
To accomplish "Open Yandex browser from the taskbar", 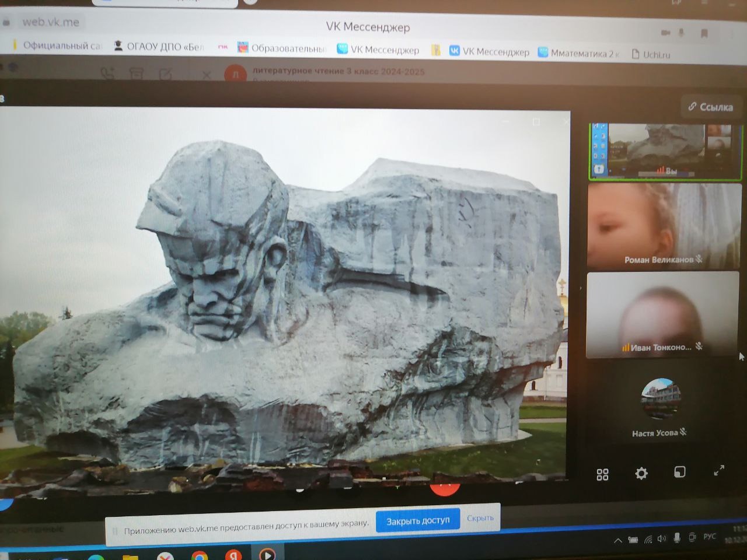I will [233, 555].
